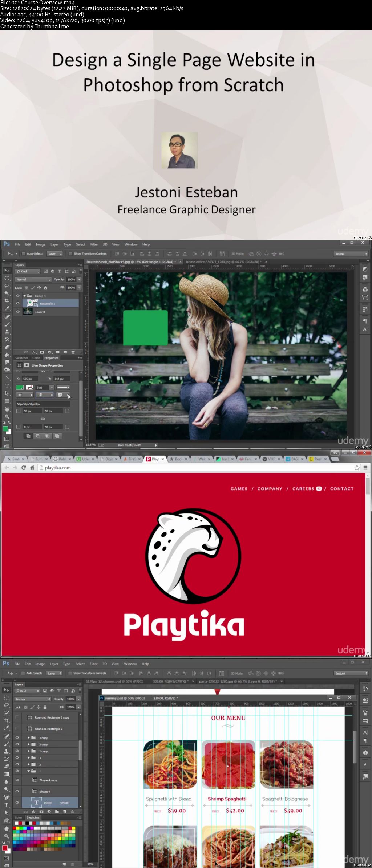Open stroke line style dropdown in Properties panel
Screen dimensions: 372x868
point(63,387)
